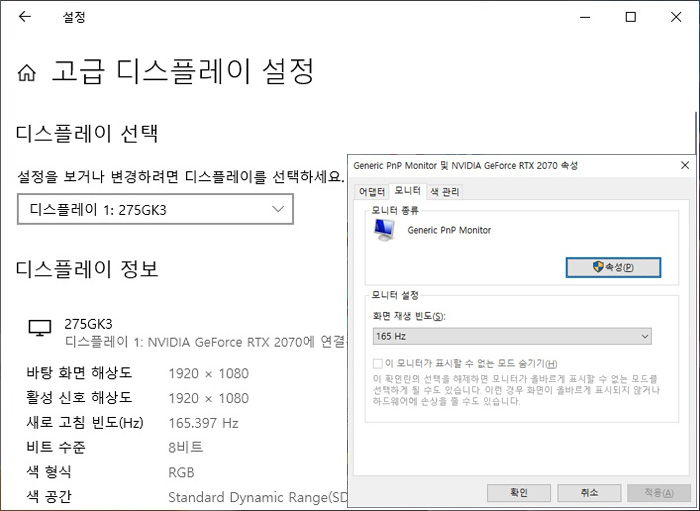Screen dimensions: 700x511
Task: Minimize the 설정 window
Action: 581,17
